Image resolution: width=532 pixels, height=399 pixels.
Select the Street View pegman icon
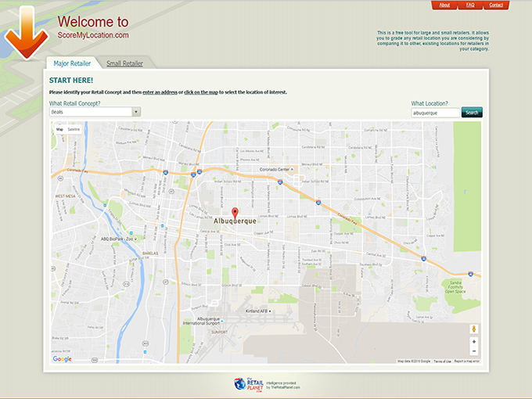click(x=474, y=329)
